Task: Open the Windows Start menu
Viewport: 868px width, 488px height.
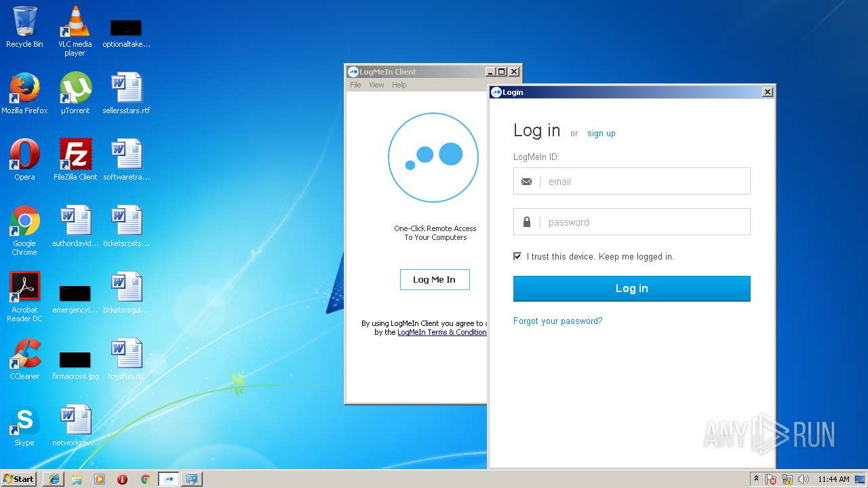Action: pyautogui.click(x=19, y=479)
